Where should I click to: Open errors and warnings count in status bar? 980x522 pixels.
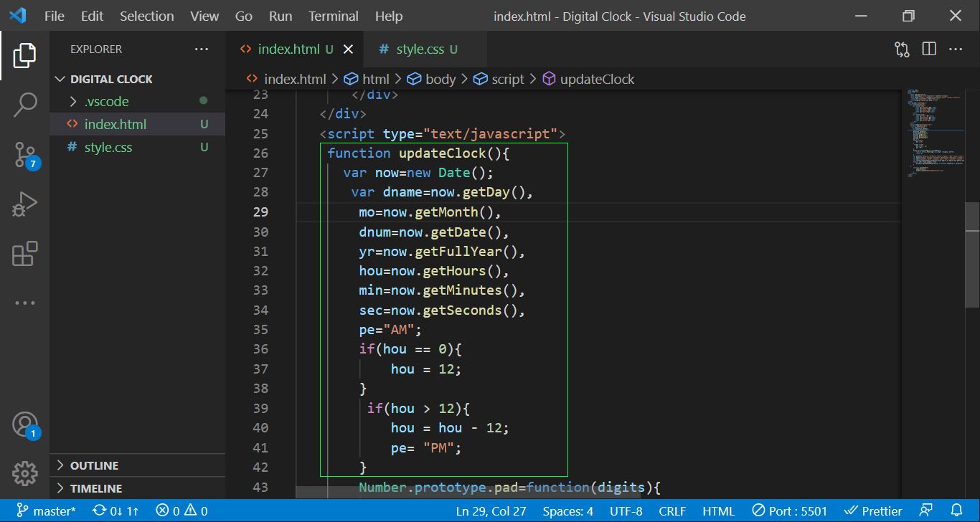click(x=182, y=511)
